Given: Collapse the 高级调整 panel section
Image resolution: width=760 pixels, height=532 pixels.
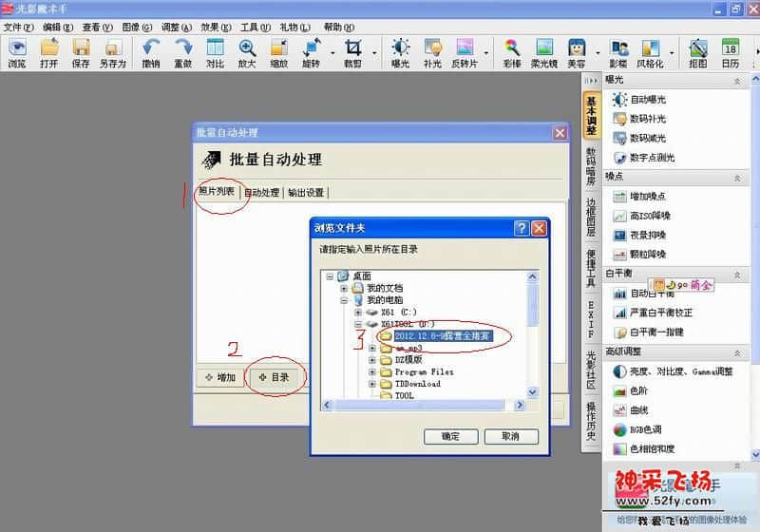Looking at the screenshot, I should tap(737, 352).
